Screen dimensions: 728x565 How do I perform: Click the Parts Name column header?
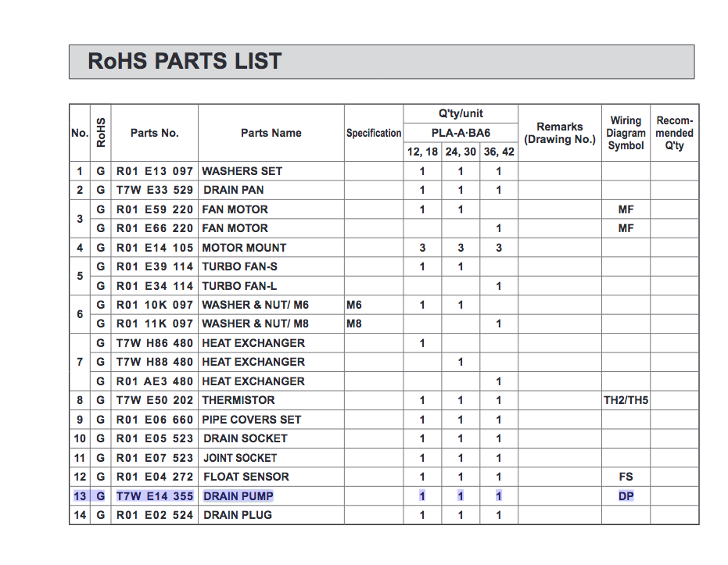click(271, 133)
